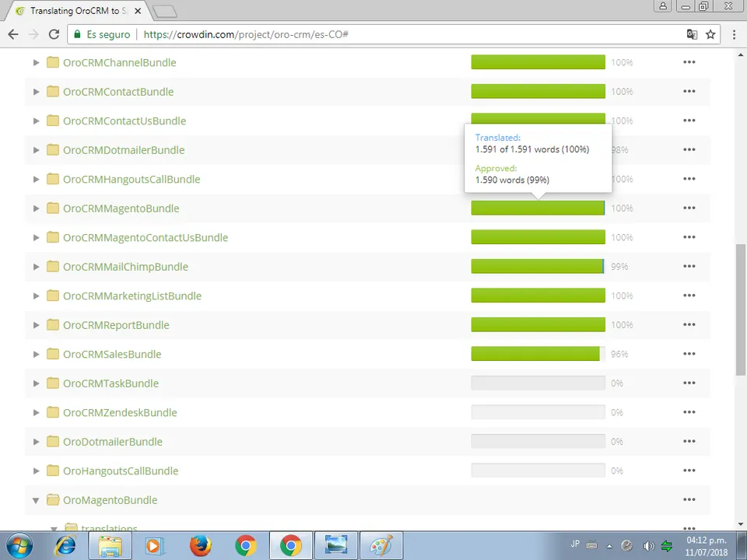Open OroCRMReportBundle three-dot menu
Image resolution: width=747 pixels, height=560 pixels.
point(689,324)
